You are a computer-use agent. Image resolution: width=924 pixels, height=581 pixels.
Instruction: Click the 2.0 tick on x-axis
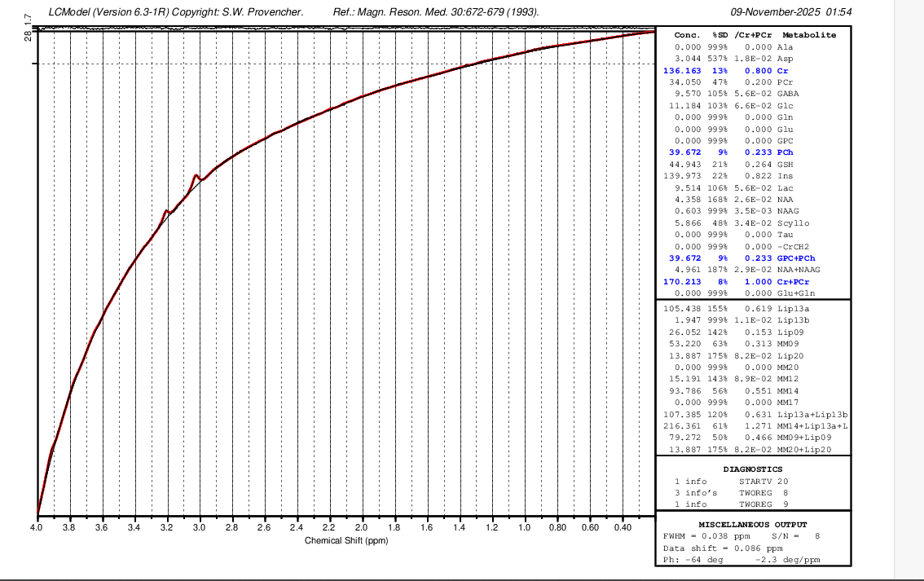tap(362, 528)
